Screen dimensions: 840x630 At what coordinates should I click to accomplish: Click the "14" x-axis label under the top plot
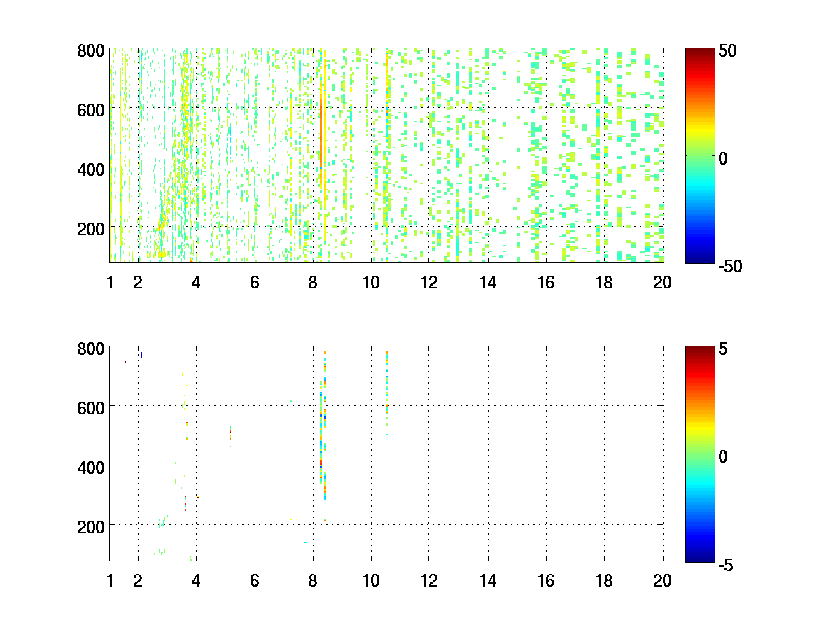488,283
